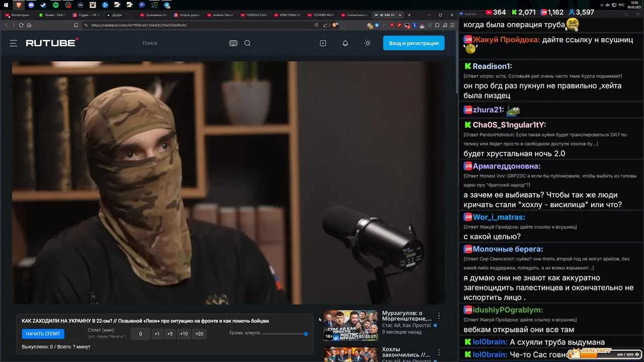The height and width of the screenshot is (362, 644).
Task: Open Spotify from taskbar
Action: point(56,5)
